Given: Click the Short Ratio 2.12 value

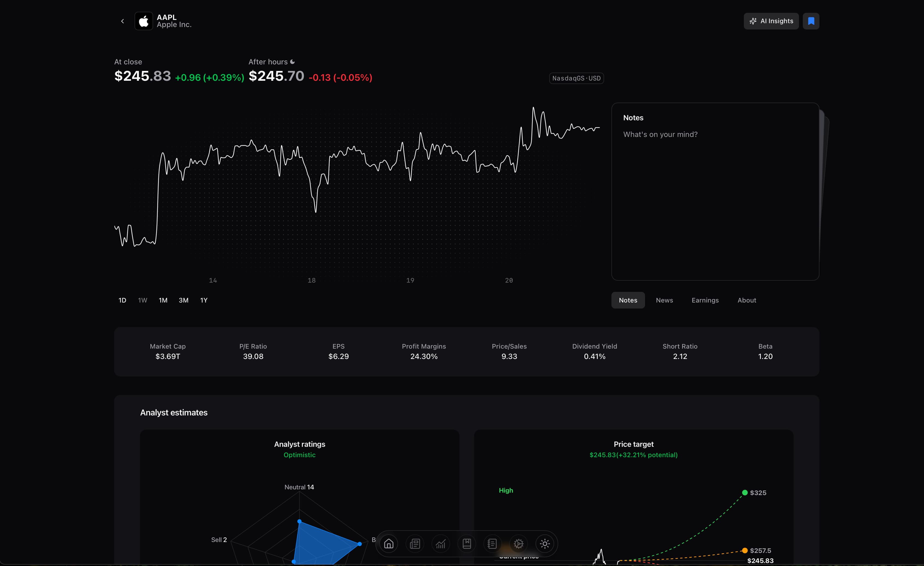Looking at the screenshot, I should point(680,357).
